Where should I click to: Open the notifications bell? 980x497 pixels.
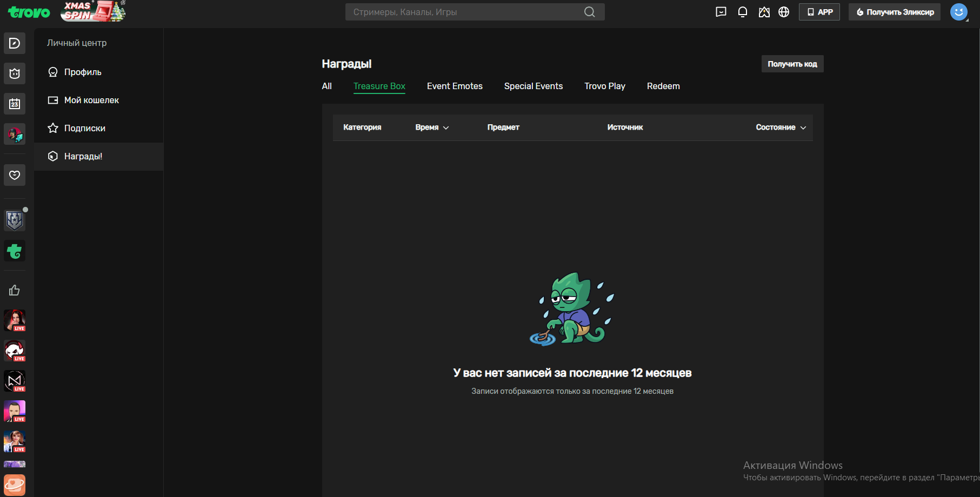pyautogui.click(x=742, y=12)
